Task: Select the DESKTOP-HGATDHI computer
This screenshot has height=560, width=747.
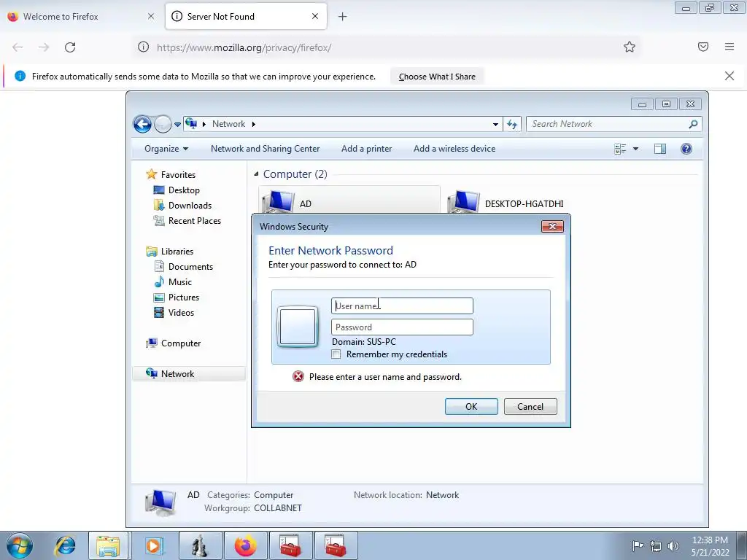Action: pos(506,202)
